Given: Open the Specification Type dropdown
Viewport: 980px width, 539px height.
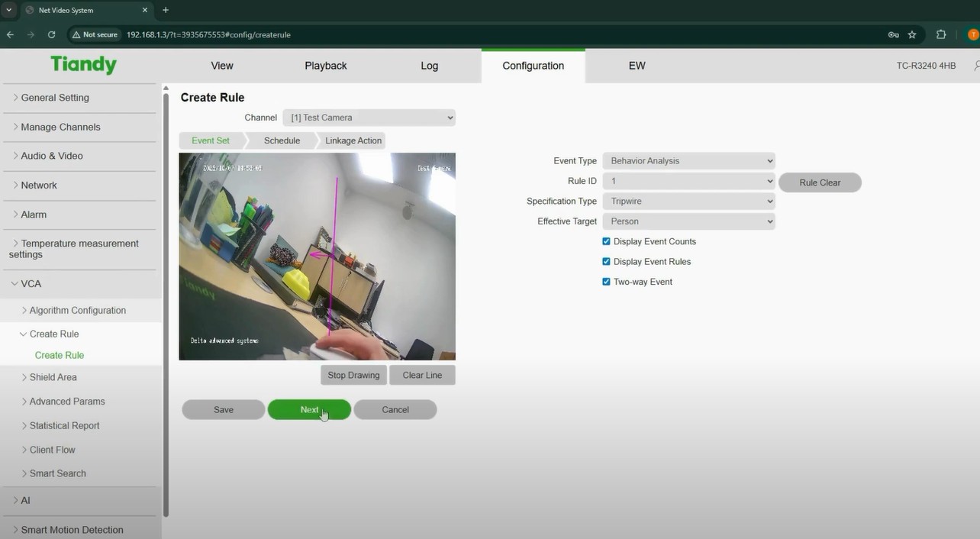Looking at the screenshot, I should [x=688, y=201].
